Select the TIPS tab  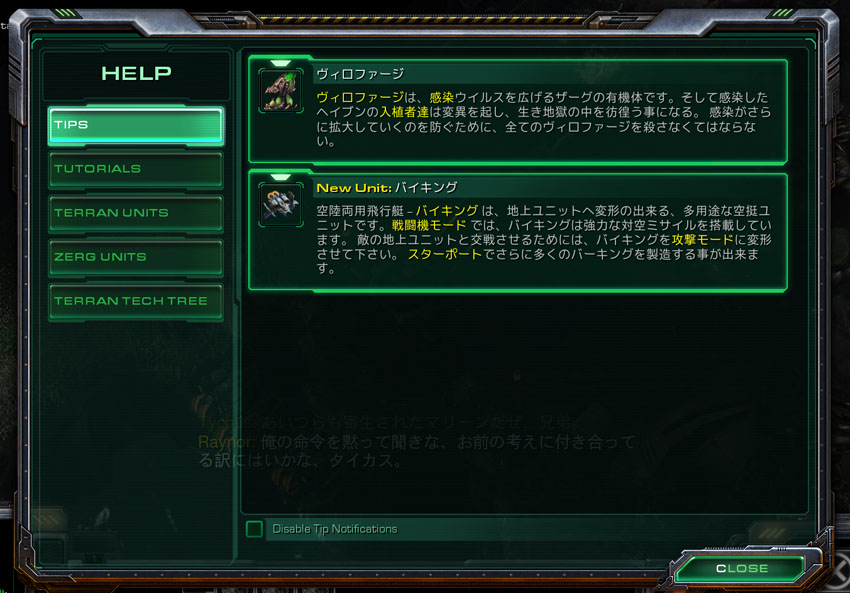coord(136,125)
